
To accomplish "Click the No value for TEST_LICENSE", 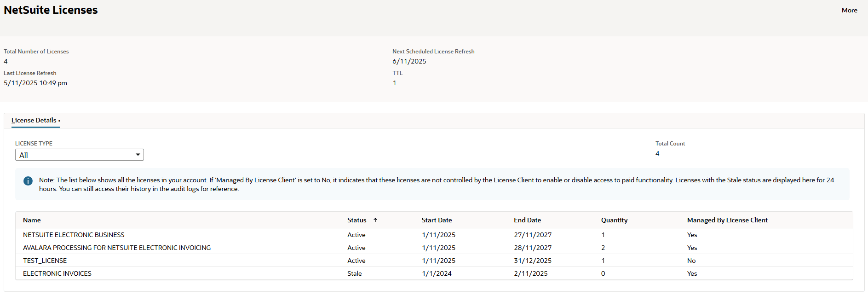I will click(691, 261).
